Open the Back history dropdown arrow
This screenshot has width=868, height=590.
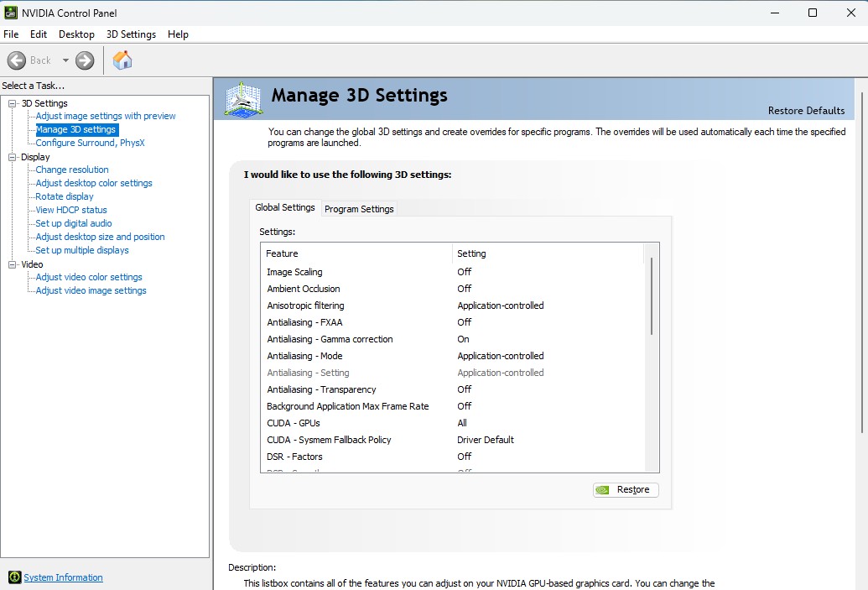coord(65,60)
